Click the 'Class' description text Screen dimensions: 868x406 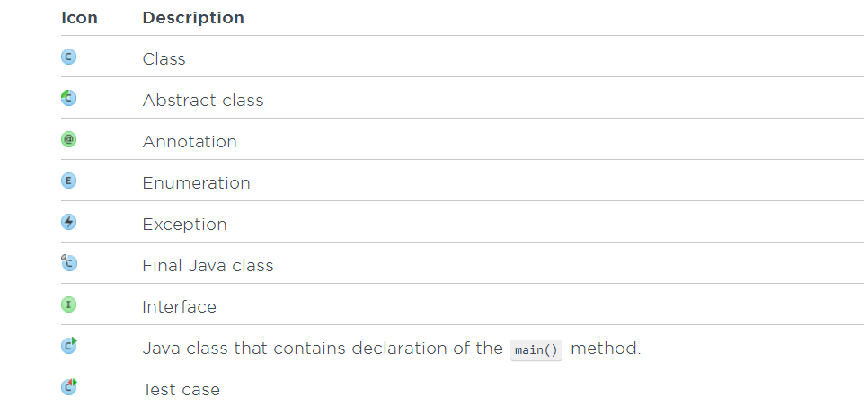[x=164, y=59]
